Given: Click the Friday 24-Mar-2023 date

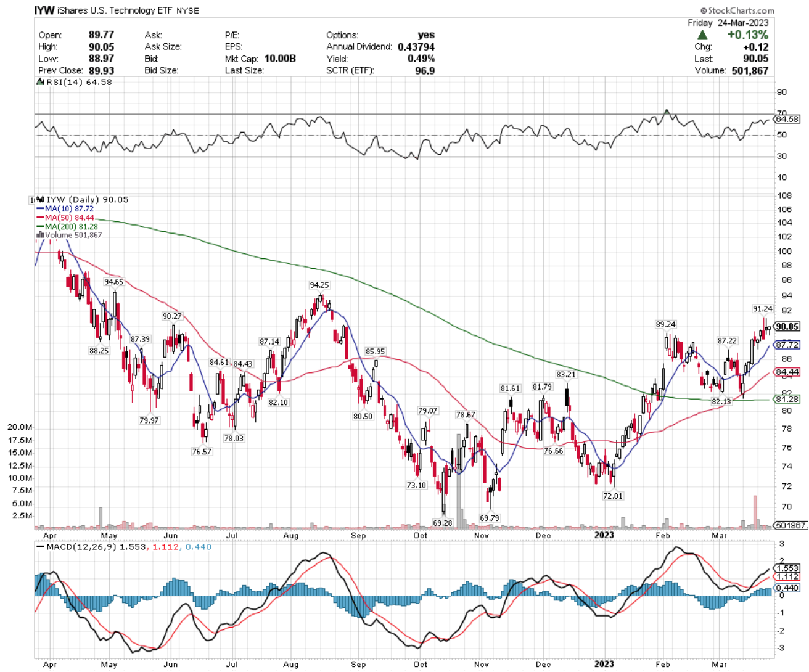Looking at the screenshot, I should tap(728, 23).
